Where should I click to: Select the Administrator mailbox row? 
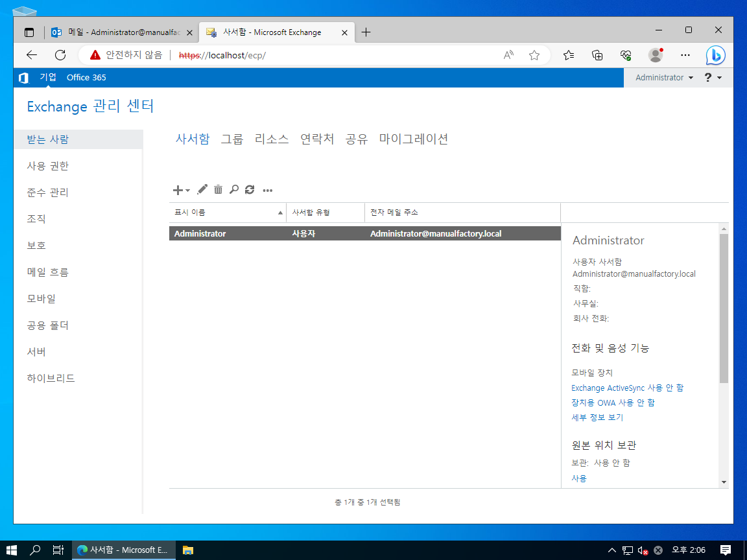[365, 233]
